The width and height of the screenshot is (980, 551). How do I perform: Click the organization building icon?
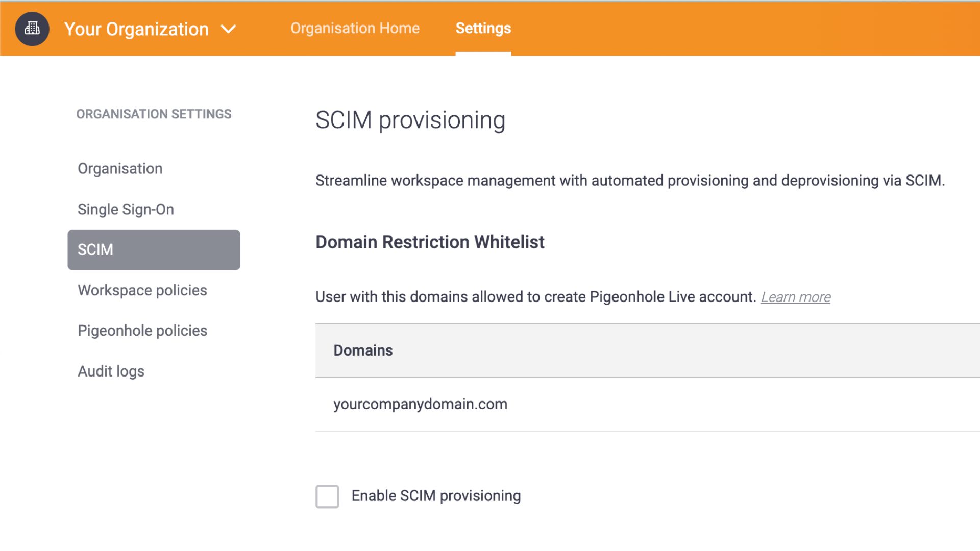pos(32,29)
